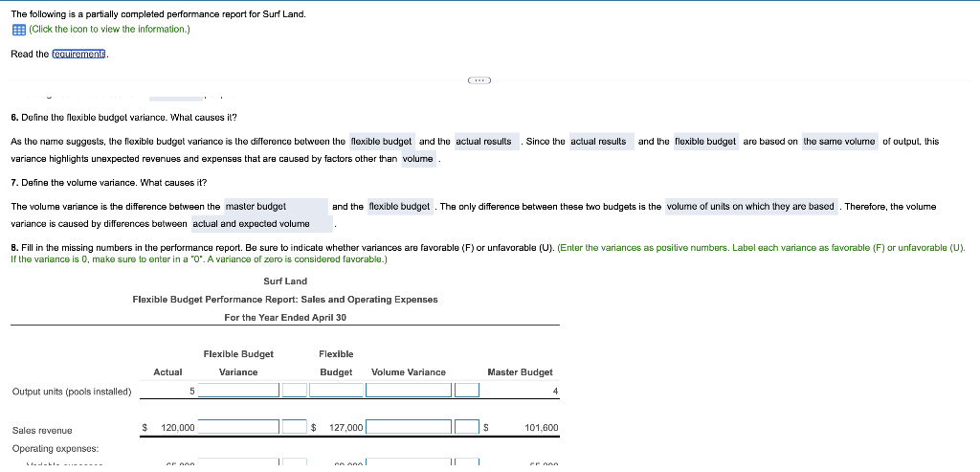
Task: Click Sales revenue flexible budget variance field
Action: tap(238, 428)
